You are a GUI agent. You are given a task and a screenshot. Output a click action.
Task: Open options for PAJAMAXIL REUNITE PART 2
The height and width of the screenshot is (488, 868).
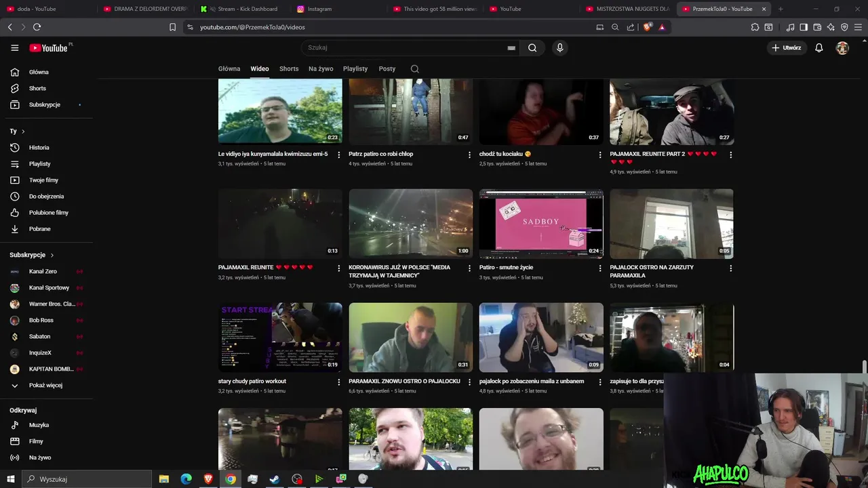pos(730,155)
